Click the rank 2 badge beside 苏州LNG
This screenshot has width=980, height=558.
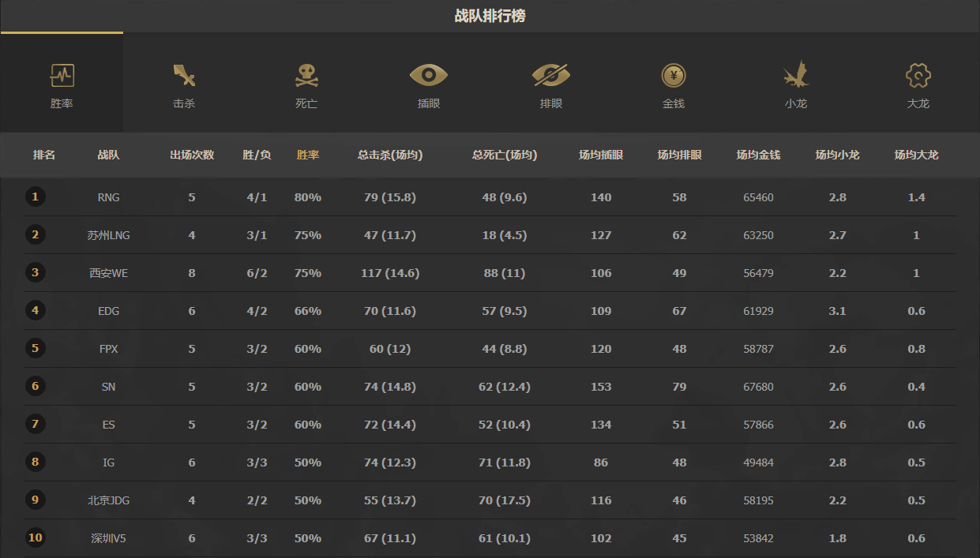[35, 234]
